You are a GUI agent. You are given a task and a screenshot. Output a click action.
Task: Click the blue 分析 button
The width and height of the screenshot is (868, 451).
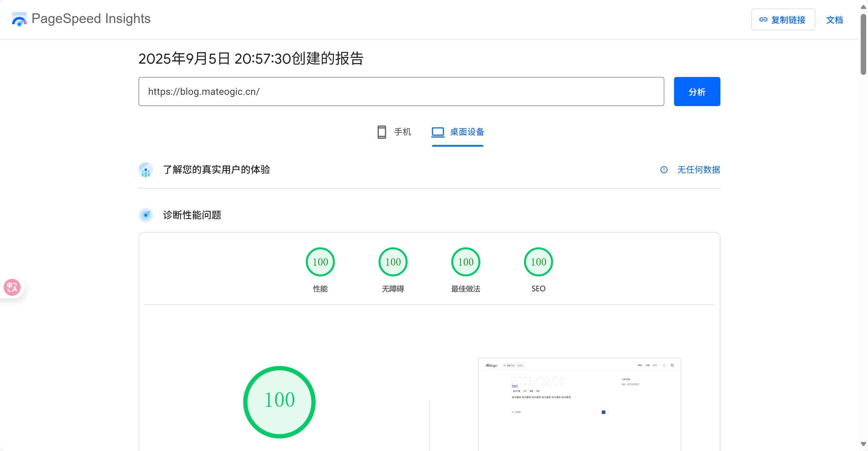[697, 92]
